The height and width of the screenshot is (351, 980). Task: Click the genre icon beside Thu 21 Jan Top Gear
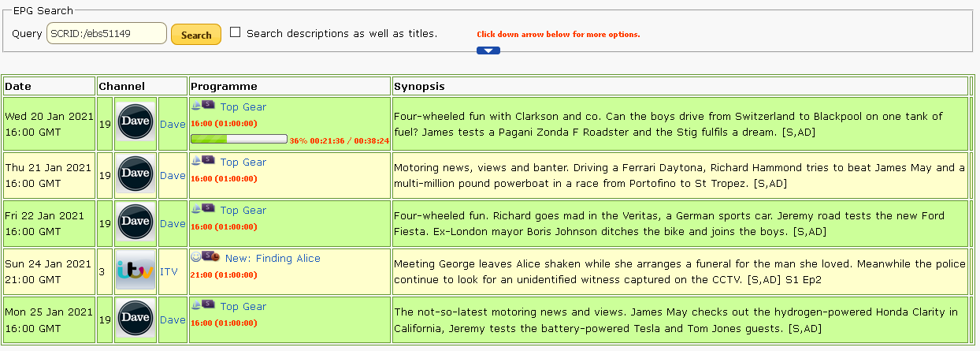coord(196,161)
